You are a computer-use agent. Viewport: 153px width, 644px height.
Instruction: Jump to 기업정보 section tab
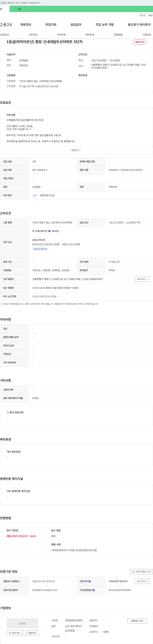click(x=146, y=35)
